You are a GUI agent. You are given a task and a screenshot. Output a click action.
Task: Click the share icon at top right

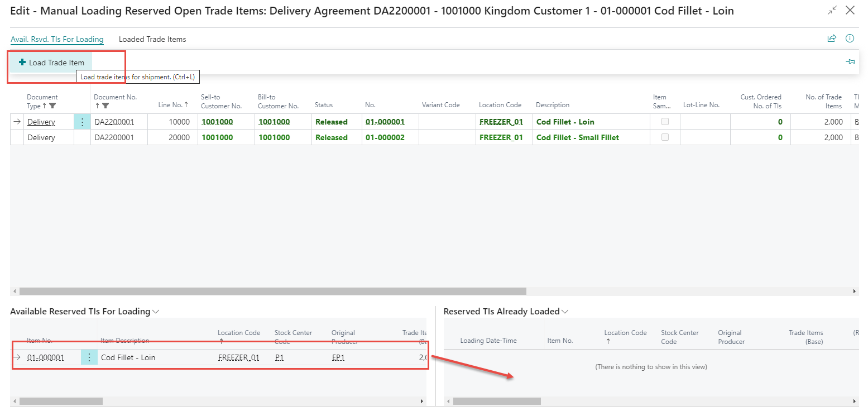tap(831, 39)
